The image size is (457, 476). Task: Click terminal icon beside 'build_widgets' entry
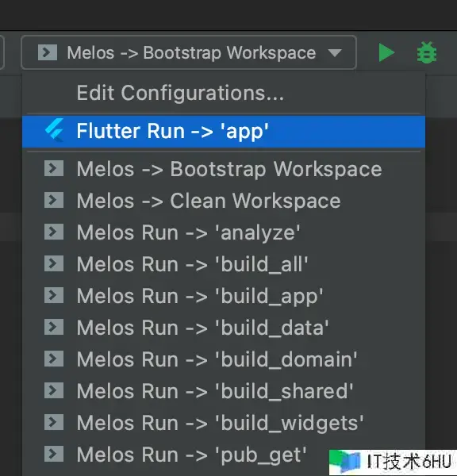(x=54, y=422)
